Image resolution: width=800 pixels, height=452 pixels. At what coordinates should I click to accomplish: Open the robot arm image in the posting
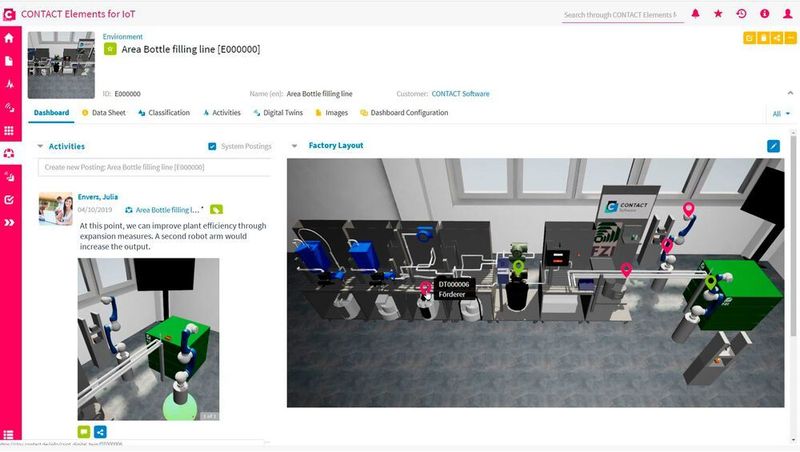pos(148,339)
